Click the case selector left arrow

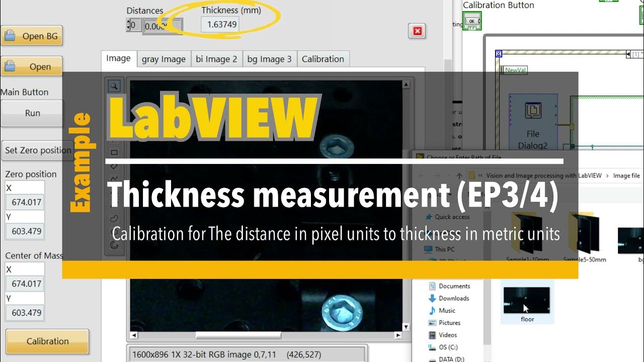point(628,54)
